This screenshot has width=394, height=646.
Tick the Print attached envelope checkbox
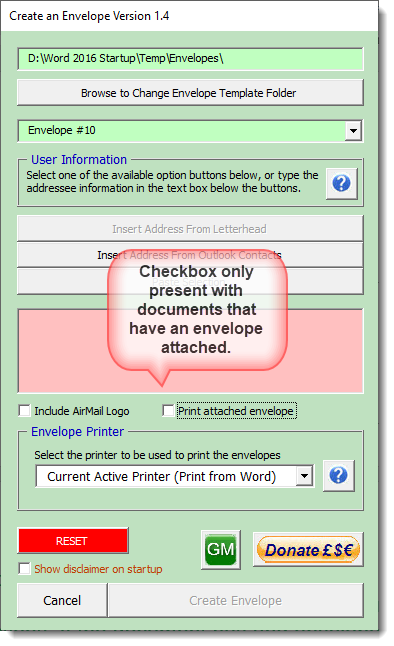[168, 410]
